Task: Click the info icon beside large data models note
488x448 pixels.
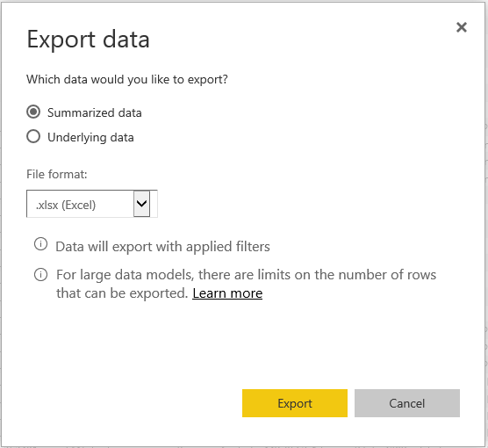Action: click(x=40, y=274)
